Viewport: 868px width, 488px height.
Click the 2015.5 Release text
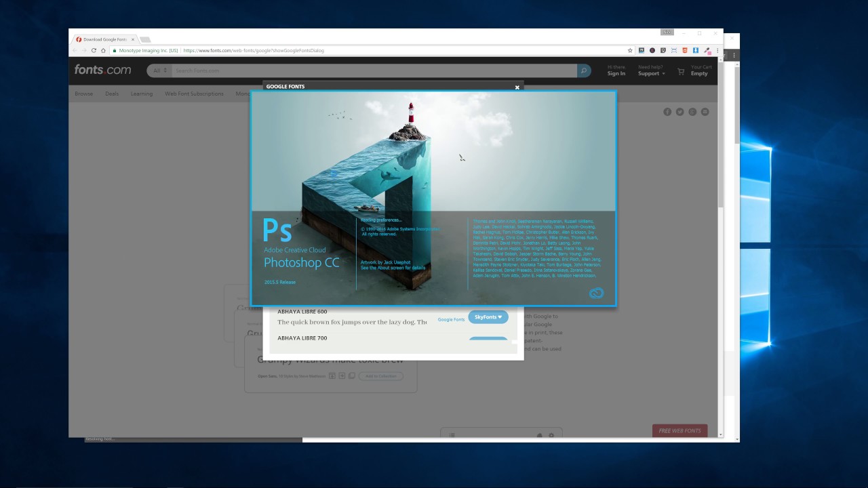click(x=280, y=282)
